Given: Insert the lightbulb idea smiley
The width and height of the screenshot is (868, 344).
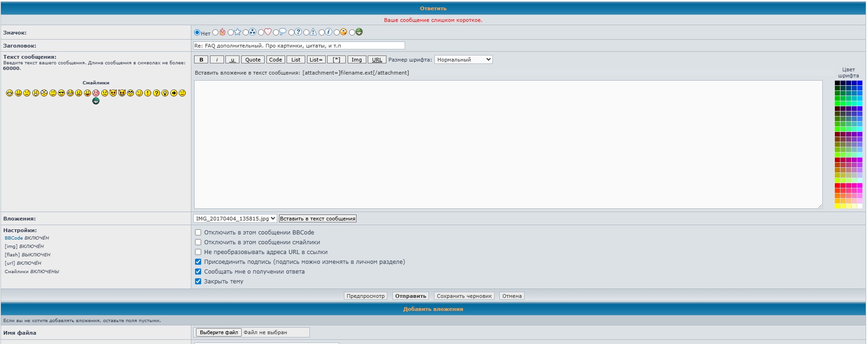Looking at the screenshot, I should (x=165, y=93).
